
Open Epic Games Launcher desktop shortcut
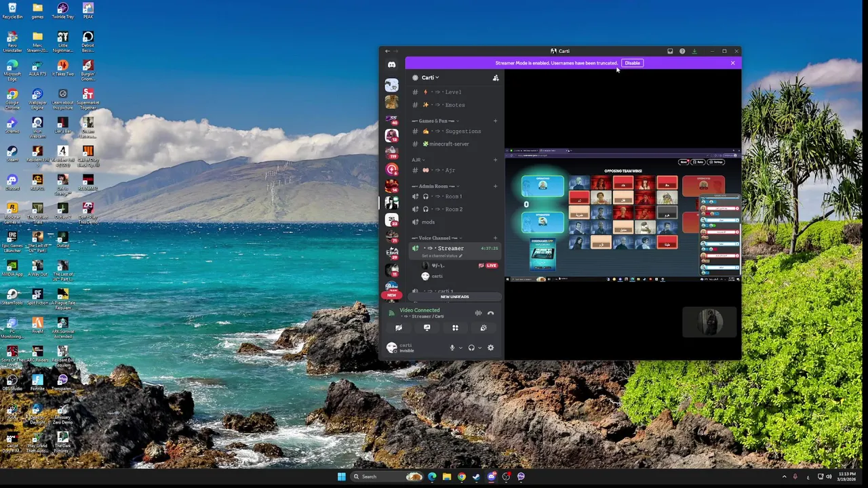[x=12, y=242]
